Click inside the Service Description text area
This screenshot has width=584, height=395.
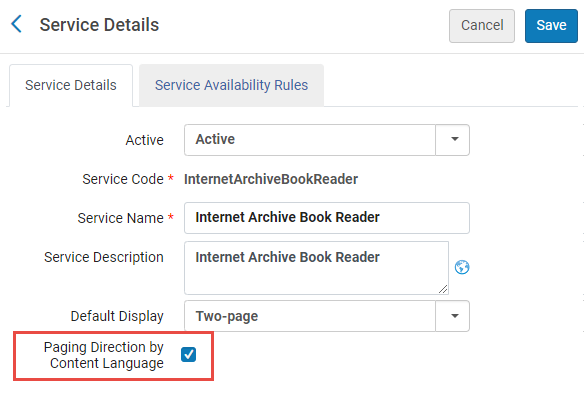(316, 268)
